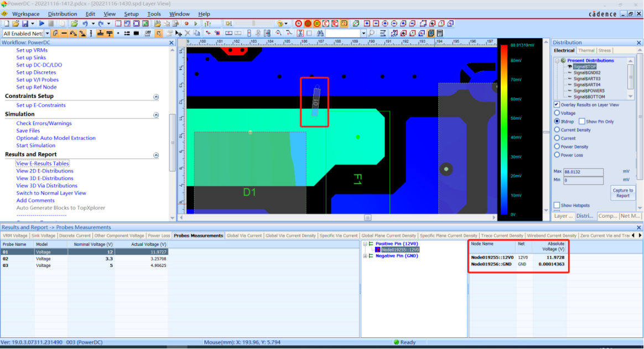
Task: Collapse the Constraints Setup section
Action: [x=156, y=96]
